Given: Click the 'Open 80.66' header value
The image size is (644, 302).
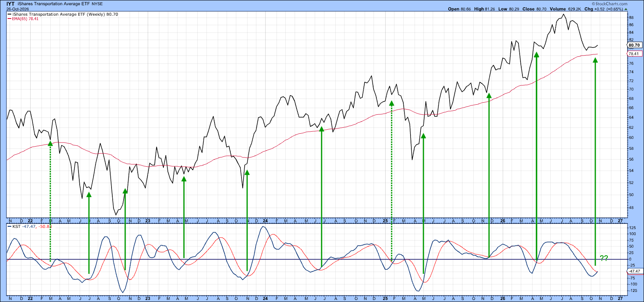Looking at the screenshot, I should click(x=459, y=9).
